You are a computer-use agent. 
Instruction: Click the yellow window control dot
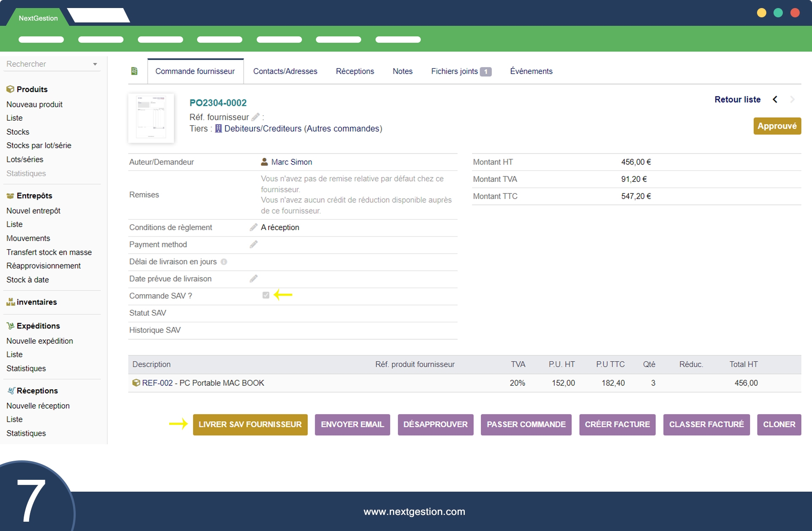pyautogui.click(x=761, y=13)
